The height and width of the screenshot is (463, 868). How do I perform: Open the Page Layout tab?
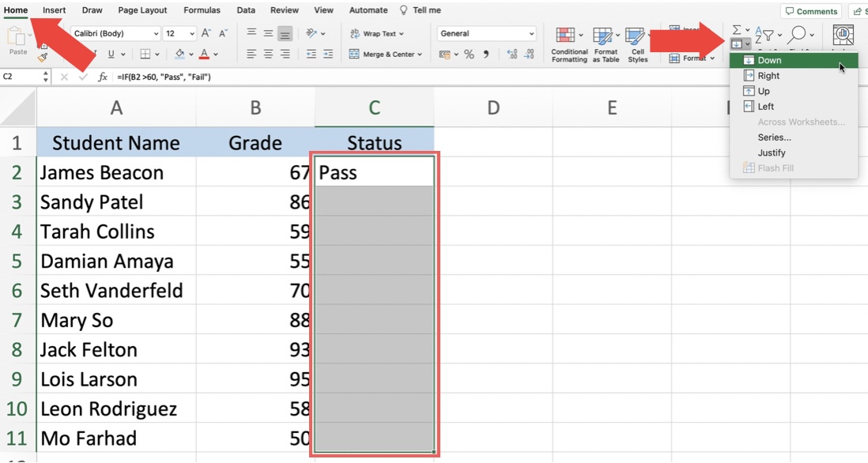point(142,10)
